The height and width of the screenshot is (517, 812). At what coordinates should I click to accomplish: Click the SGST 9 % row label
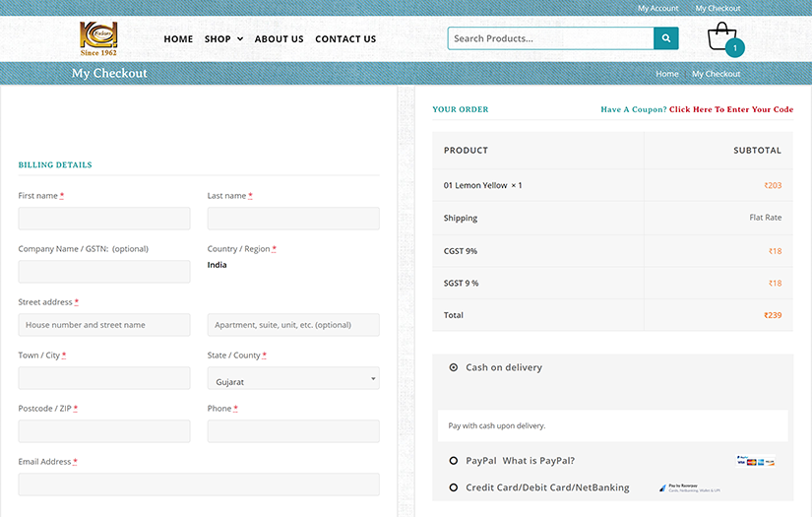(x=461, y=284)
